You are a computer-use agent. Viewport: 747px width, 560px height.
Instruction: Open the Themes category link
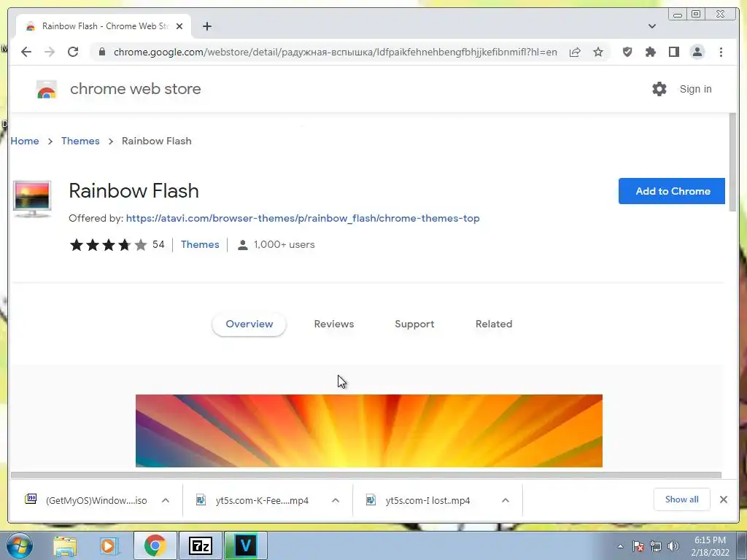pyautogui.click(x=200, y=245)
